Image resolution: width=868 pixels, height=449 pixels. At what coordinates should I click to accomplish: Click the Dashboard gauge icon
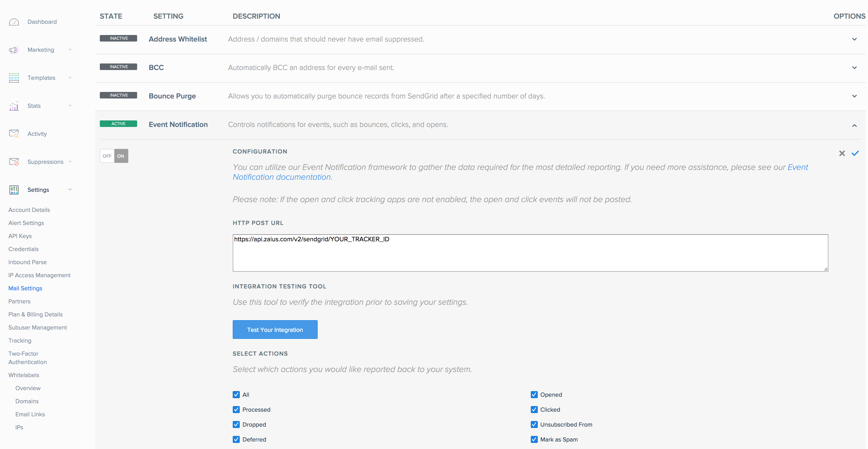pos(14,22)
